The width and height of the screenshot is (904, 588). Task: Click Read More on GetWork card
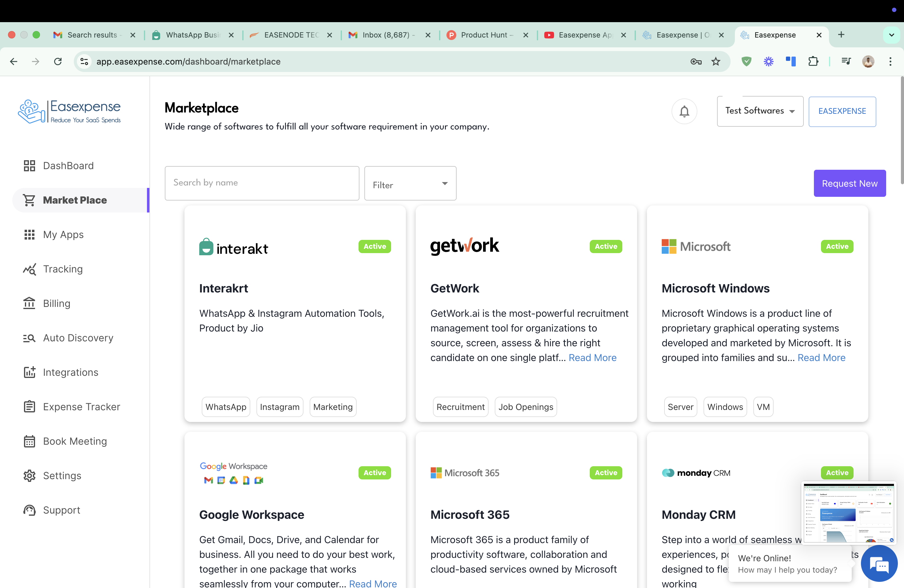click(x=592, y=357)
